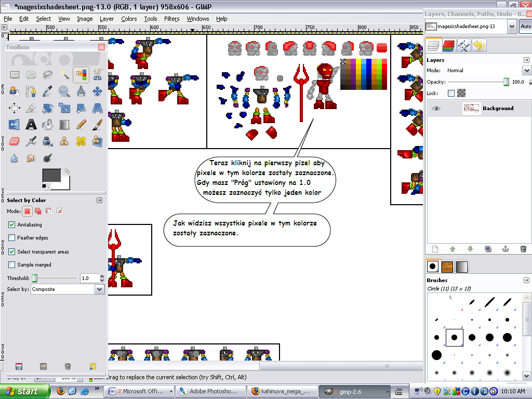Click the layer Opacity slider
The image size is (532, 399).
(478, 82)
